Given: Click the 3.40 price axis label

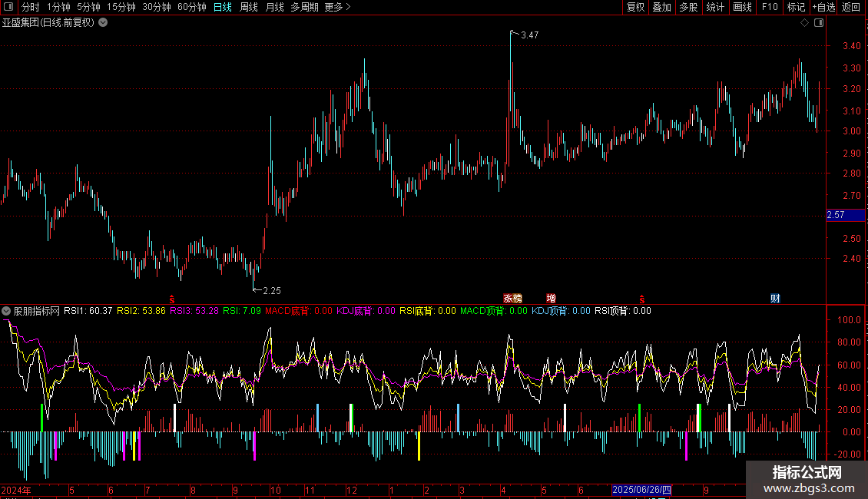Looking at the screenshot, I should (x=851, y=46).
